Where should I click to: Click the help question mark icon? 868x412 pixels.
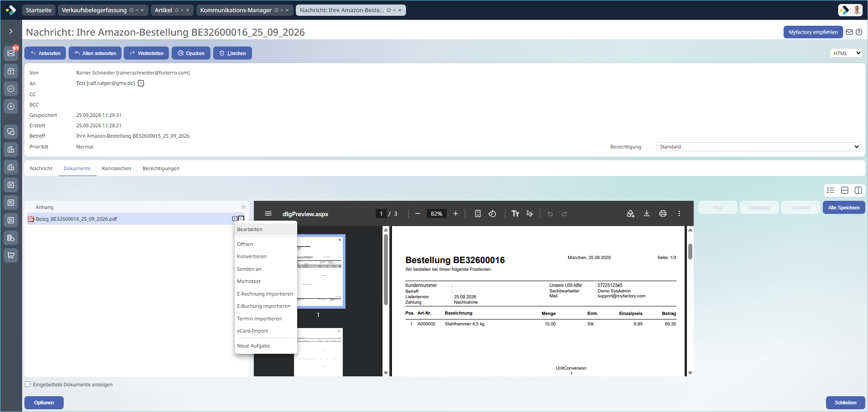859,32
